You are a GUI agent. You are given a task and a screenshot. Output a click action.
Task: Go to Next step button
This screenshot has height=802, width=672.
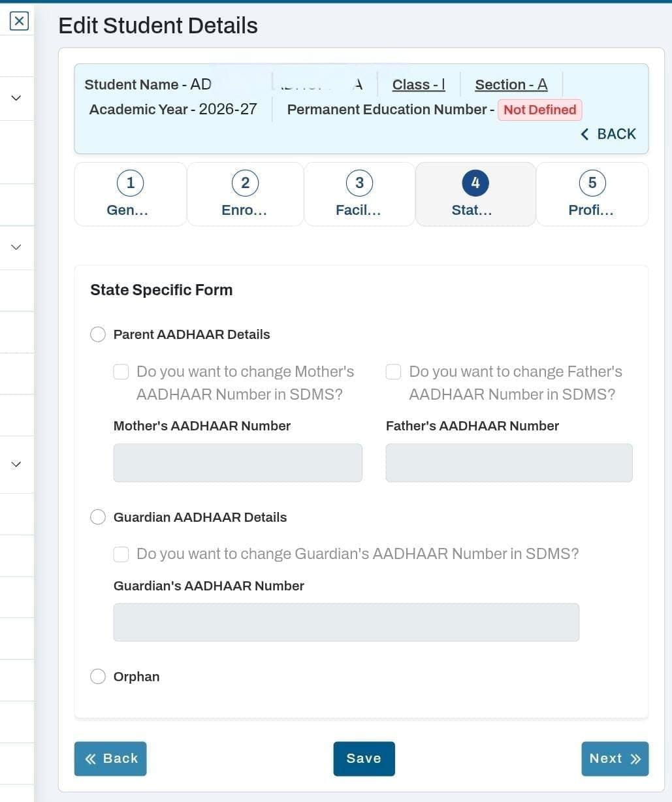(615, 759)
